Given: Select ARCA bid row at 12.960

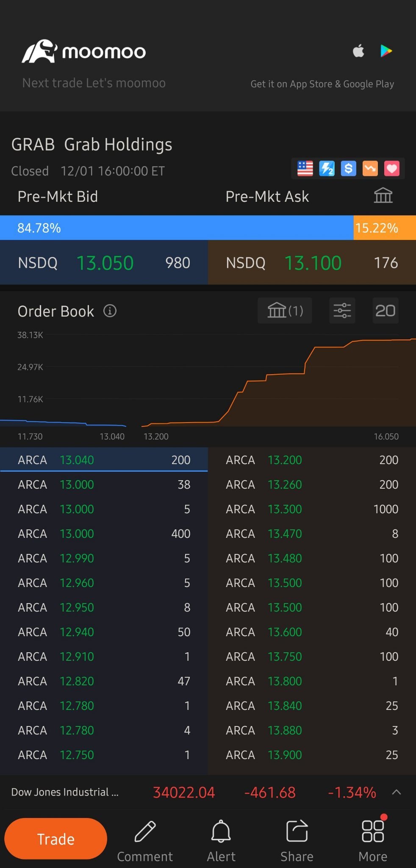Looking at the screenshot, I should 104,583.
